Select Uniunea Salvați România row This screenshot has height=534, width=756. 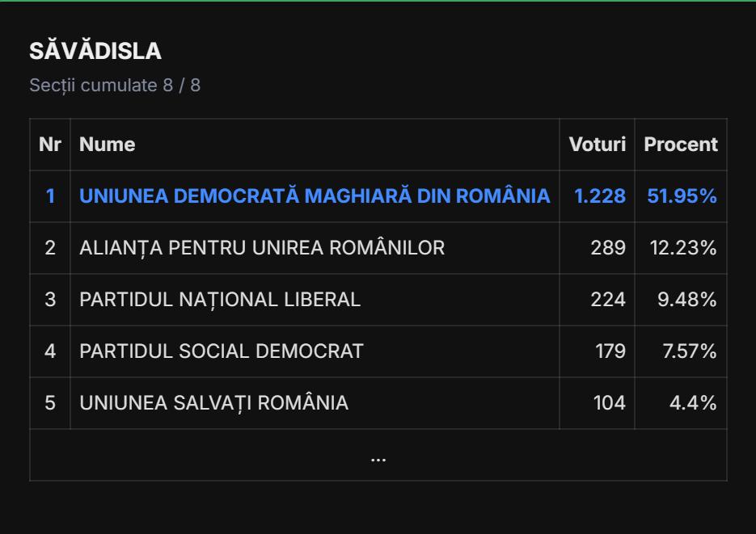pyautogui.click(x=213, y=403)
